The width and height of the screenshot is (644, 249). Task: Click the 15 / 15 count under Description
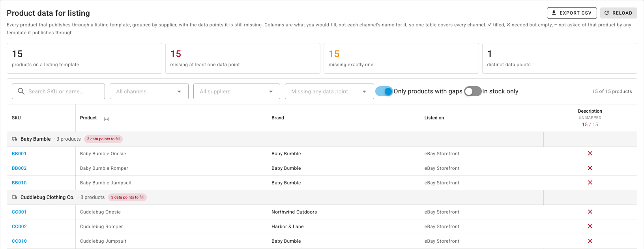[x=590, y=124]
